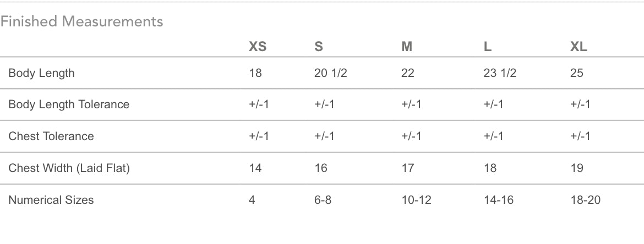Screen dimensions: 644x244
Task: Click the Body Length row label
Action: pyautogui.click(x=41, y=74)
